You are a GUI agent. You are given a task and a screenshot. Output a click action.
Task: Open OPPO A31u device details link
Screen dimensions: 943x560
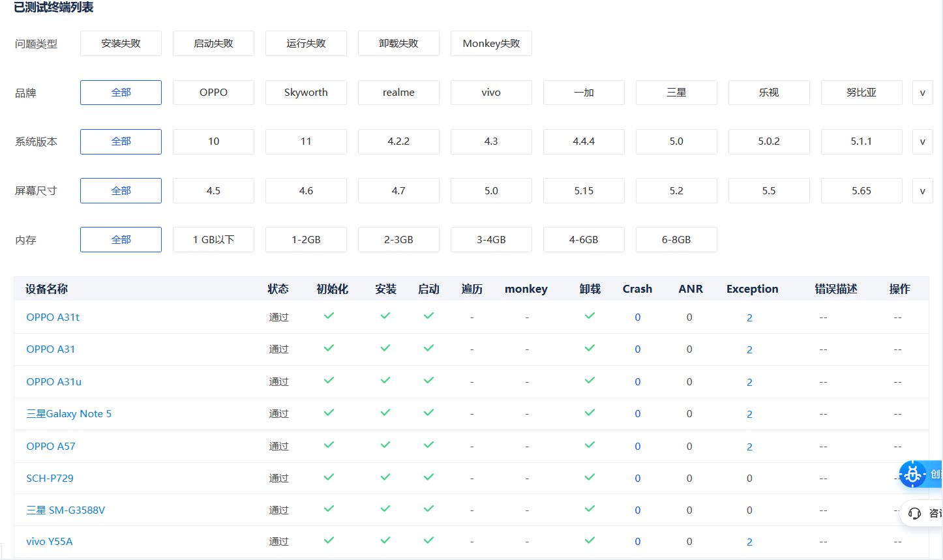coord(53,381)
